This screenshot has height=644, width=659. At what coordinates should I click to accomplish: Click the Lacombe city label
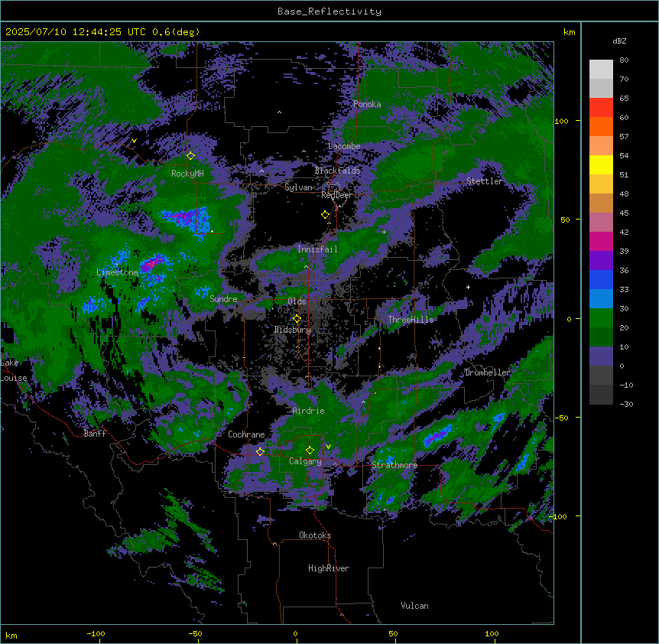344,146
